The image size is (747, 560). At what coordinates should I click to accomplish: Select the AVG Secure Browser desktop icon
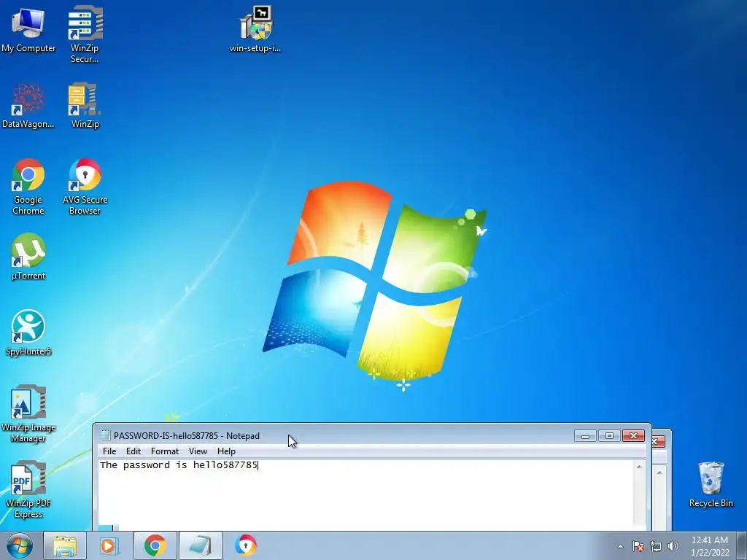coord(85,187)
